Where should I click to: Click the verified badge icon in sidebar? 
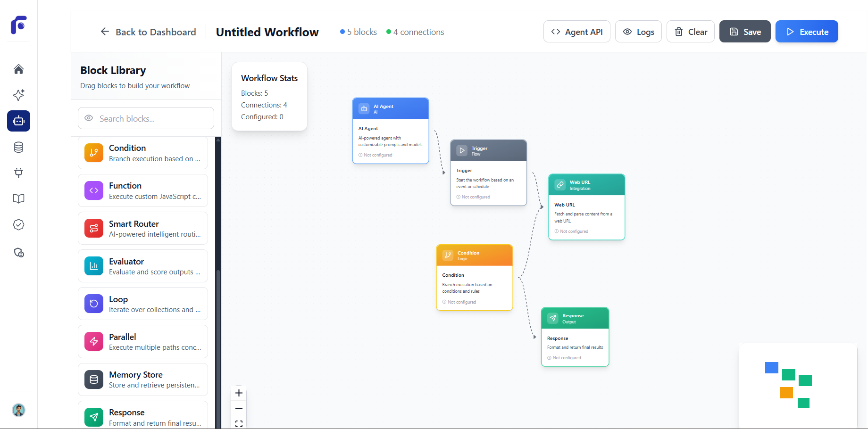click(x=19, y=225)
